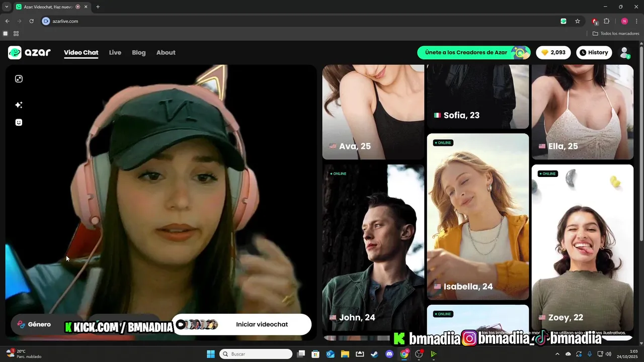Click the Windows Start button

pos(211,354)
